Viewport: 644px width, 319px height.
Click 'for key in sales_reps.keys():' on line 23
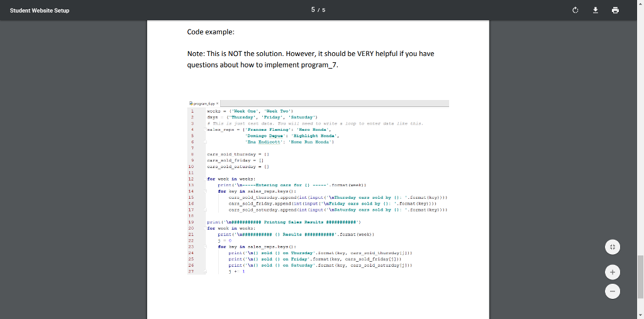(x=257, y=247)
